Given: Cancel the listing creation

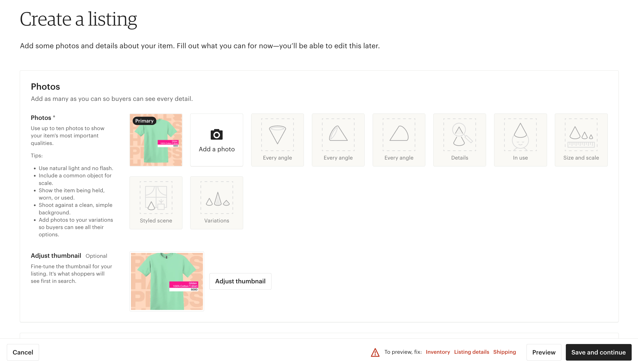Looking at the screenshot, I should (23, 352).
